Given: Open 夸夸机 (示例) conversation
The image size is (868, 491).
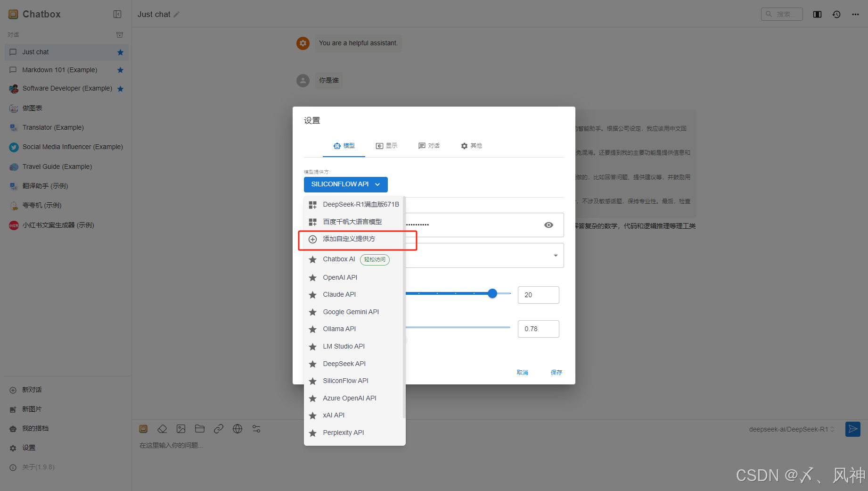Looking at the screenshot, I should [x=66, y=205].
